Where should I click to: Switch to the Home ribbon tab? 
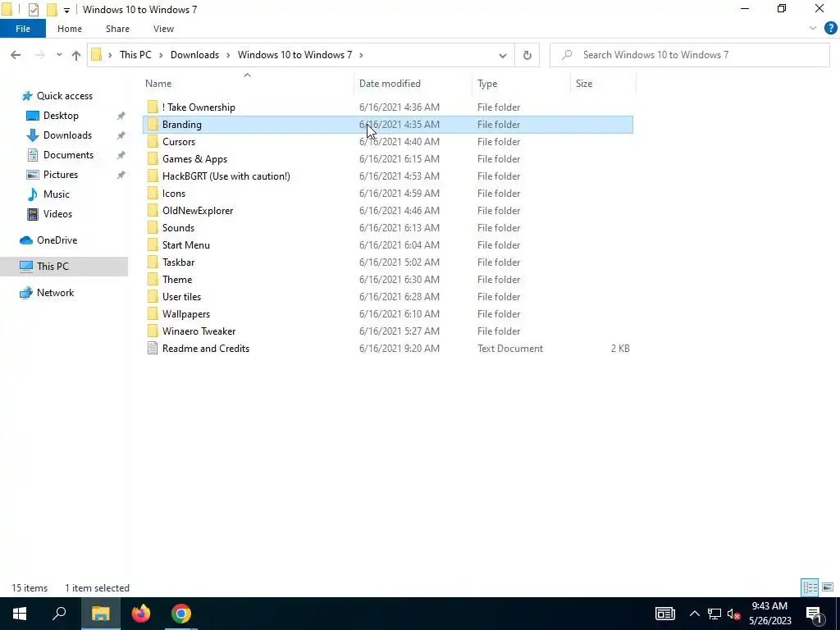pos(70,29)
